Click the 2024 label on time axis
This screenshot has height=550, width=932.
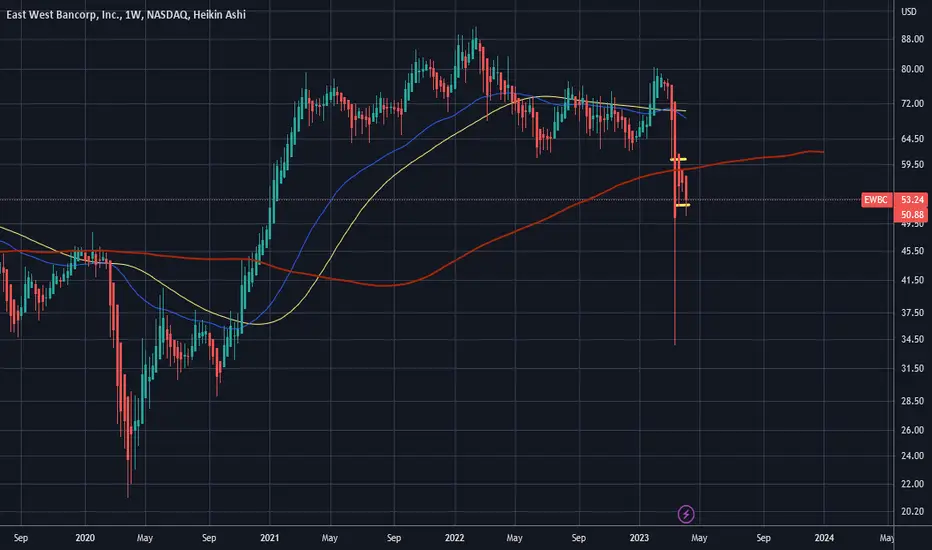pos(824,538)
